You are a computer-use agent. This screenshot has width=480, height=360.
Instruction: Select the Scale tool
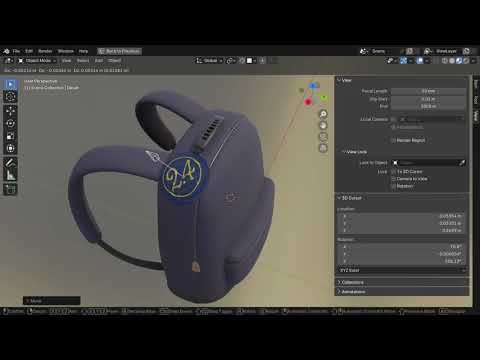pos(10,136)
